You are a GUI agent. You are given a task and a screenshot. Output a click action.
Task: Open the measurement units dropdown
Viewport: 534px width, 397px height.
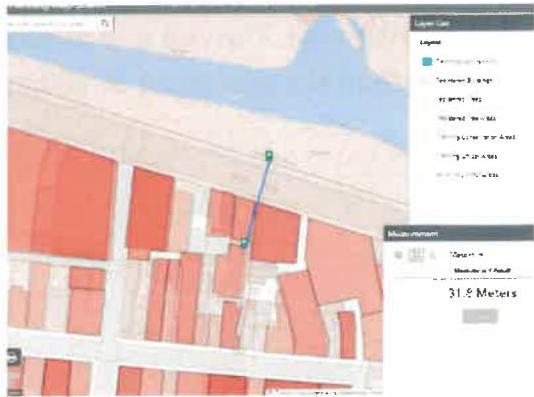[x=467, y=254]
